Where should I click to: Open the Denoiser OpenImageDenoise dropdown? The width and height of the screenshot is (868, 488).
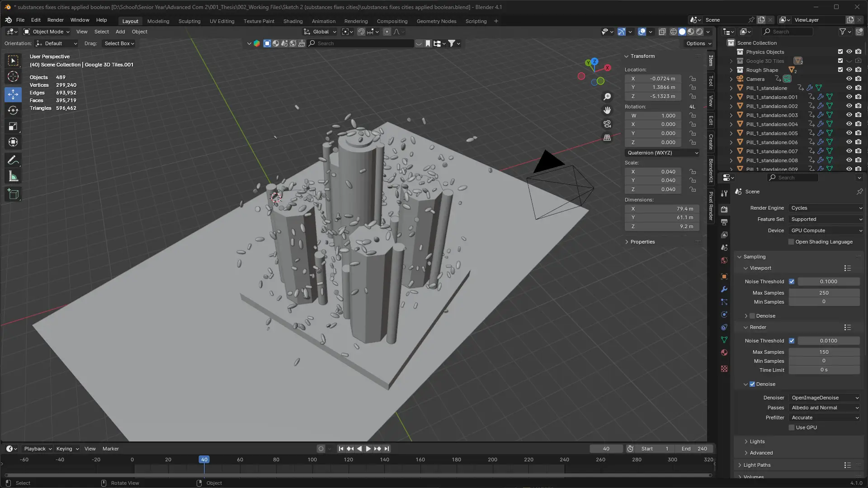pos(825,398)
